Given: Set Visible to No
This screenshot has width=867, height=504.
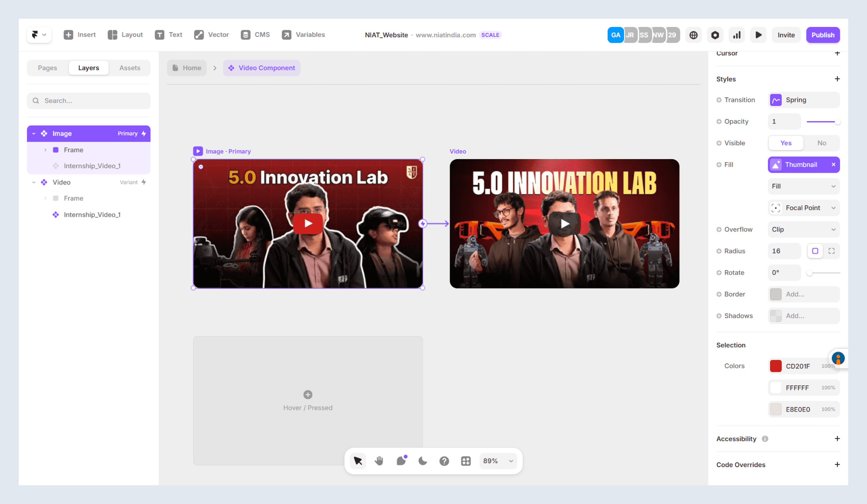Looking at the screenshot, I should point(821,143).
